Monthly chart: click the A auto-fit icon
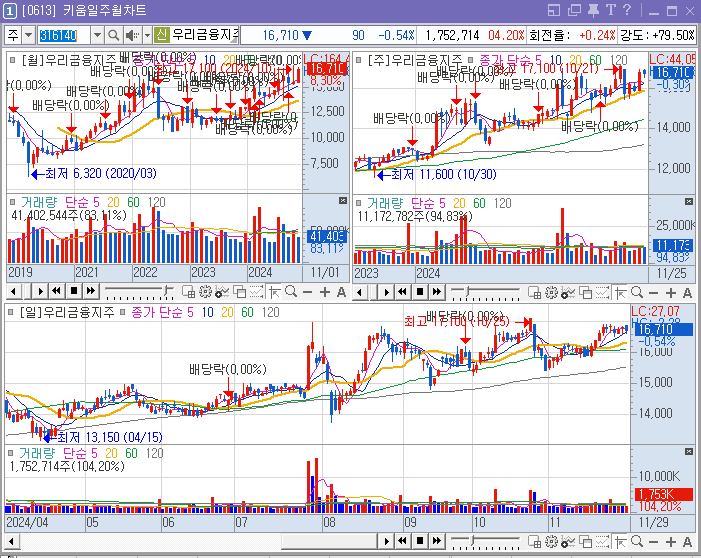701x558 pixels. coord(341,292)
